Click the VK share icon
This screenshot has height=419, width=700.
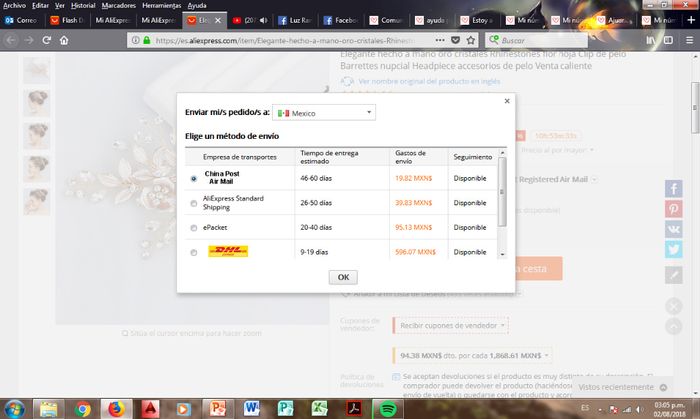(674, 229)
